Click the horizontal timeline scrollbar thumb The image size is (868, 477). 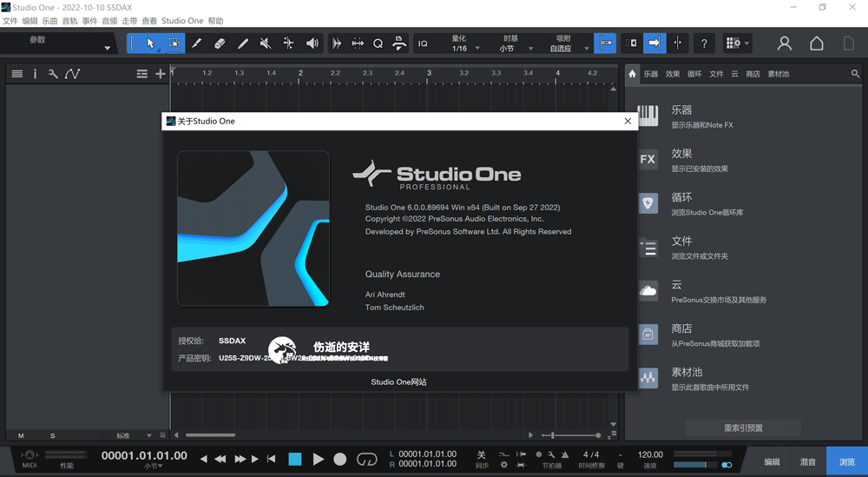(210, 435)
